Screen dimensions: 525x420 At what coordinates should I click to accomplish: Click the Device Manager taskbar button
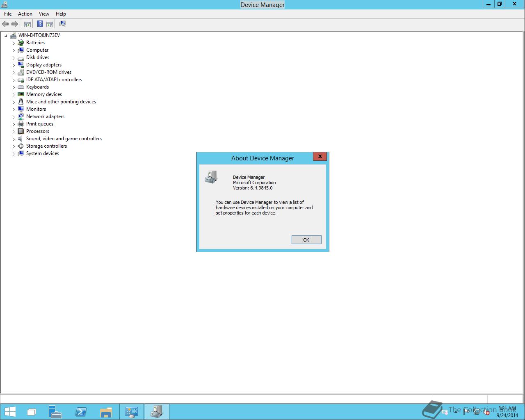157,412
